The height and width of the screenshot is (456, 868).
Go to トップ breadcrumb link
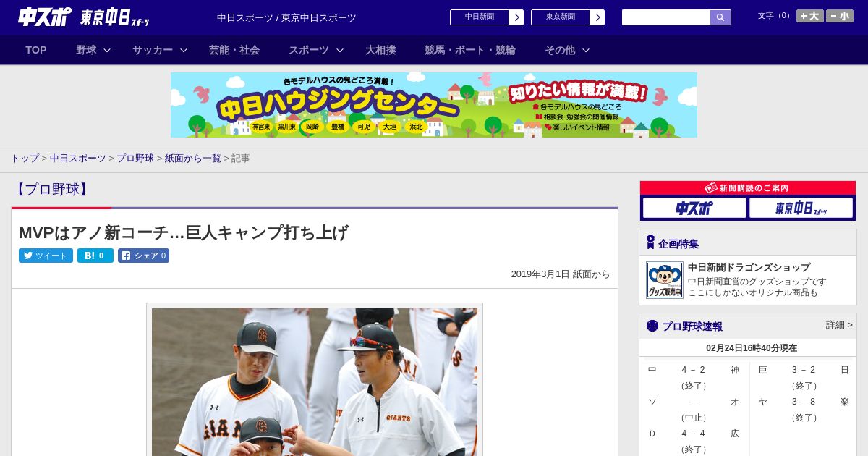coord(25,158)
